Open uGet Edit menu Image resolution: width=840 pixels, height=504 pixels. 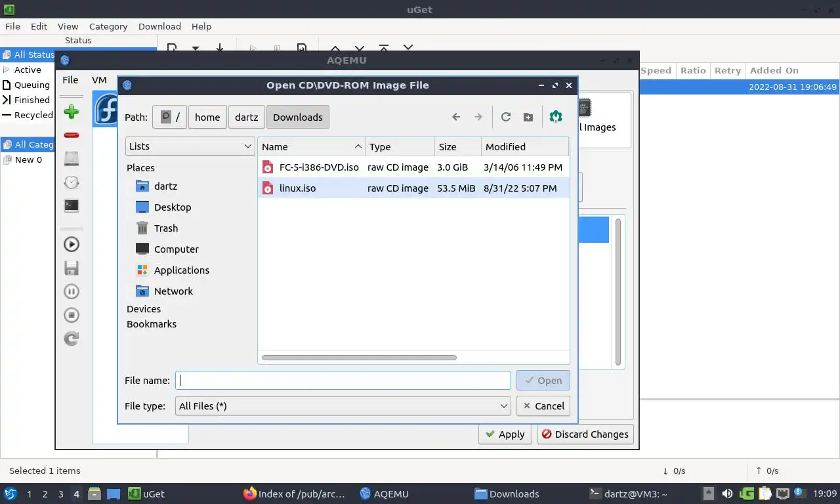coord(39,26)
